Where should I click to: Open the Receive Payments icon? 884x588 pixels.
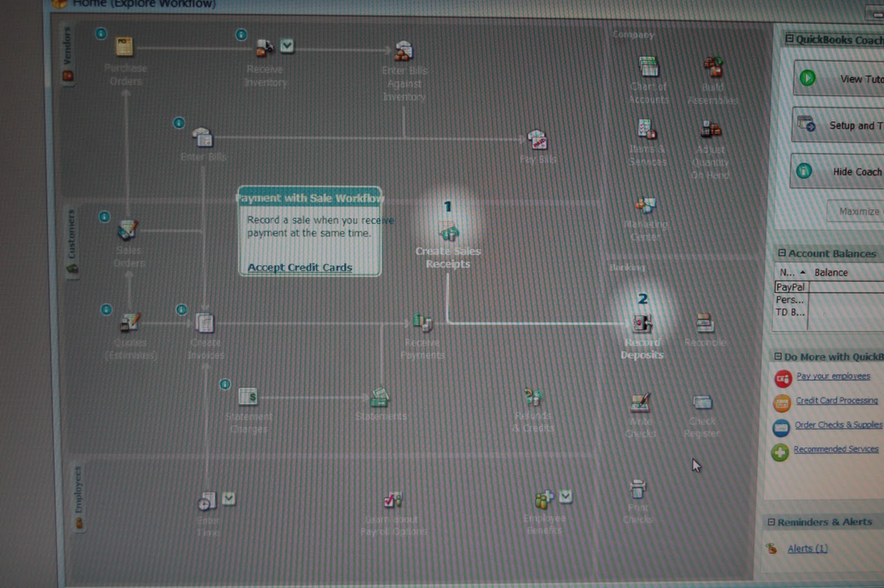(423, 323)
